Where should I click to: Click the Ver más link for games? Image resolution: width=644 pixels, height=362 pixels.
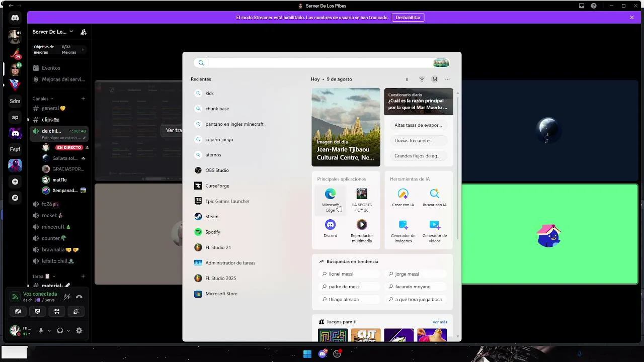440,322
